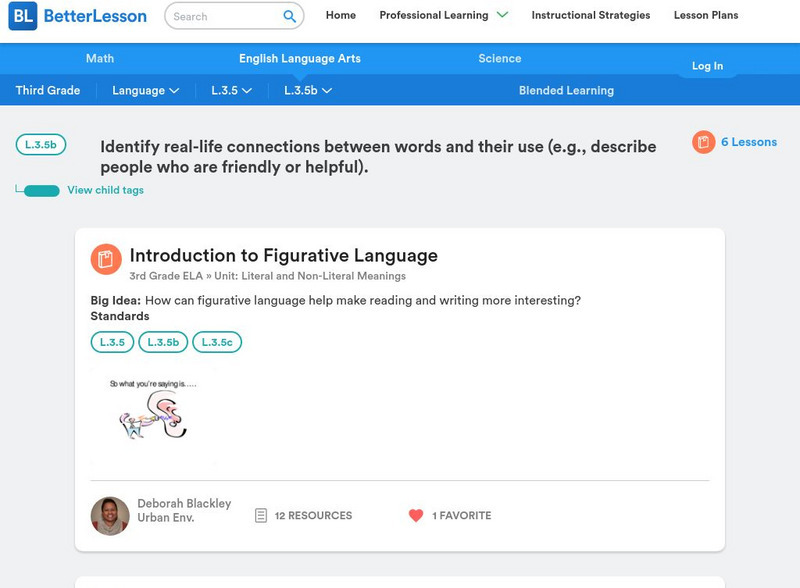Click Deborah Blackley's profile photo
Screen dimensions: 800x588
[x=110, y=516]
